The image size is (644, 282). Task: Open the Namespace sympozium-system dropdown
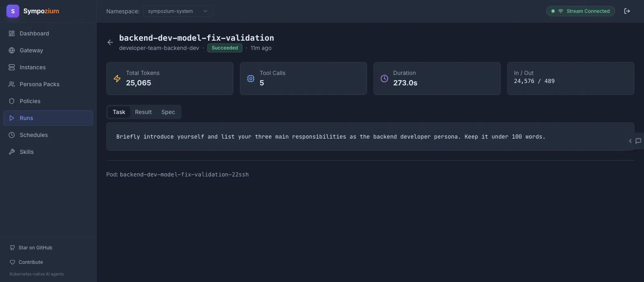178,11
